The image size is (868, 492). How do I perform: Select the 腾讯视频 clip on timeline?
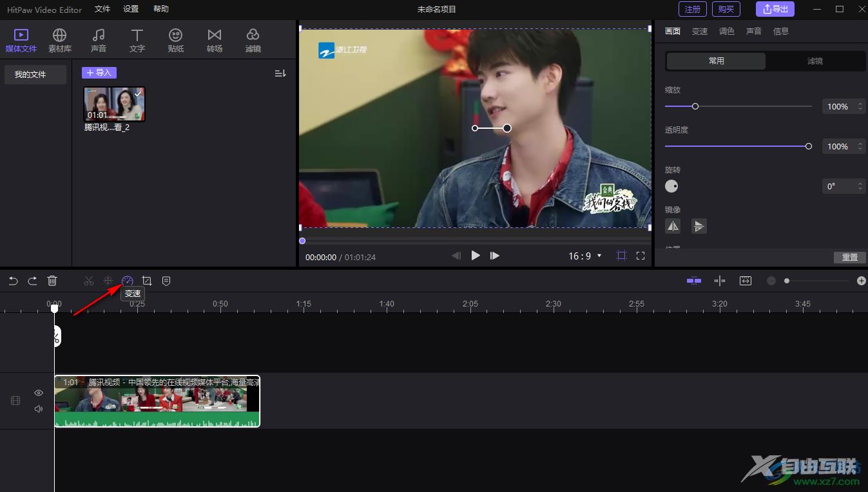[157, 401]
